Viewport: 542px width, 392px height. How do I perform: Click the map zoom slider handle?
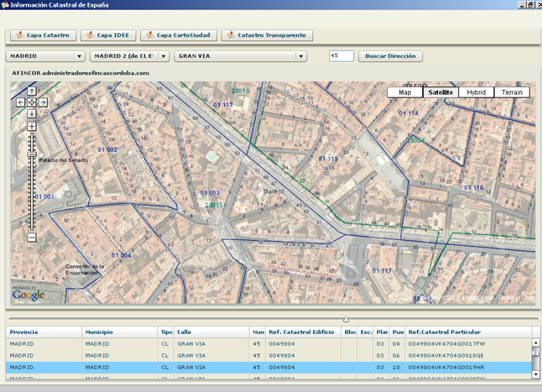[32, 154]
